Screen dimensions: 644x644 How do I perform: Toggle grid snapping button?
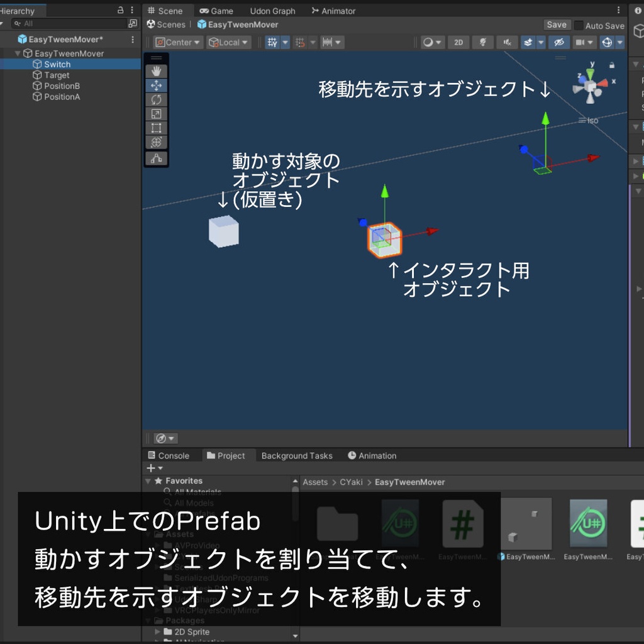pyautogui.click(x=300, y=42)
